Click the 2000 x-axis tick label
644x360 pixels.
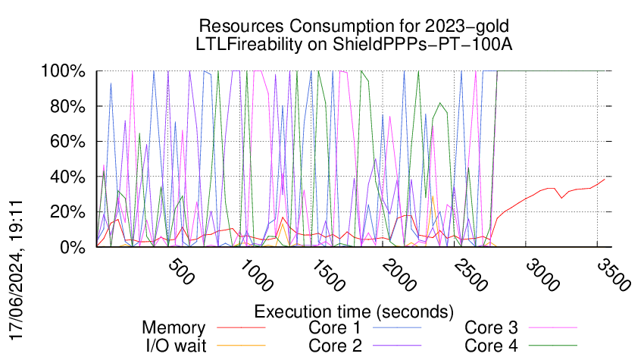tap(399, 275)
